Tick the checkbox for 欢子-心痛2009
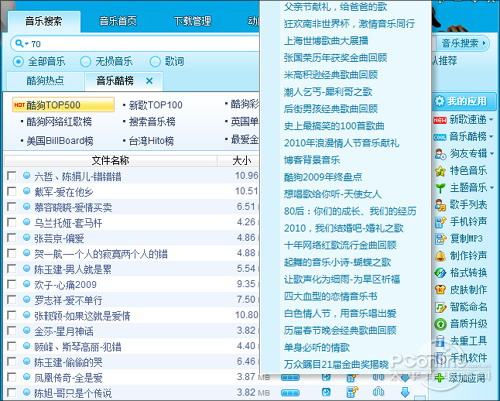 click(x=12, y=284)
